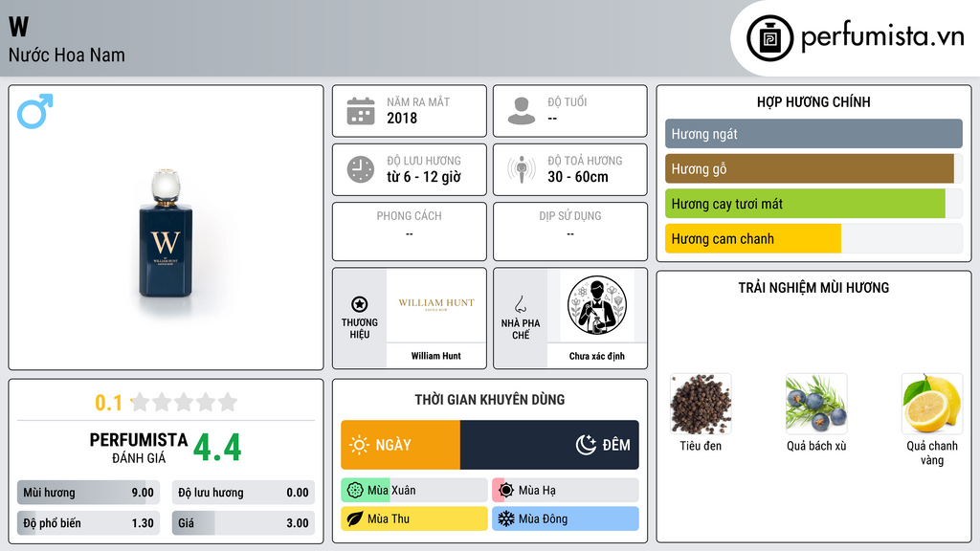The image size is (980, 551).
Task: Click the Hương cam chanh accord bar
Action: (x=813, y=238)
